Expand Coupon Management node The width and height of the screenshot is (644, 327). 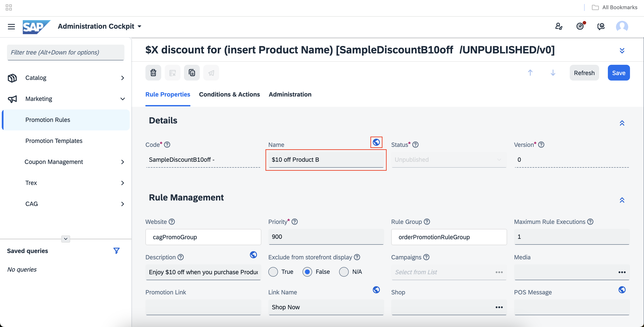(122, 162)
